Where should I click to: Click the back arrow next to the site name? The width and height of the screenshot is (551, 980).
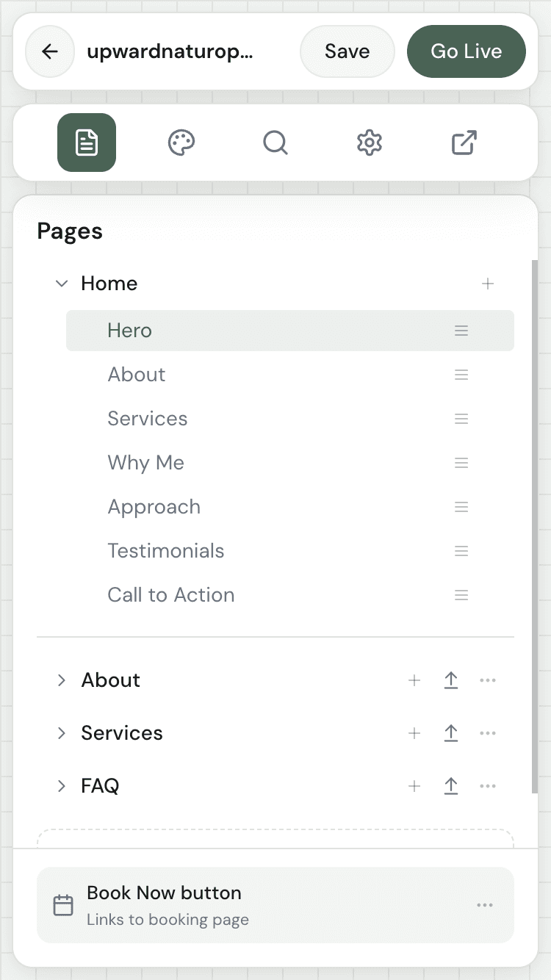[x=49, y=51]
